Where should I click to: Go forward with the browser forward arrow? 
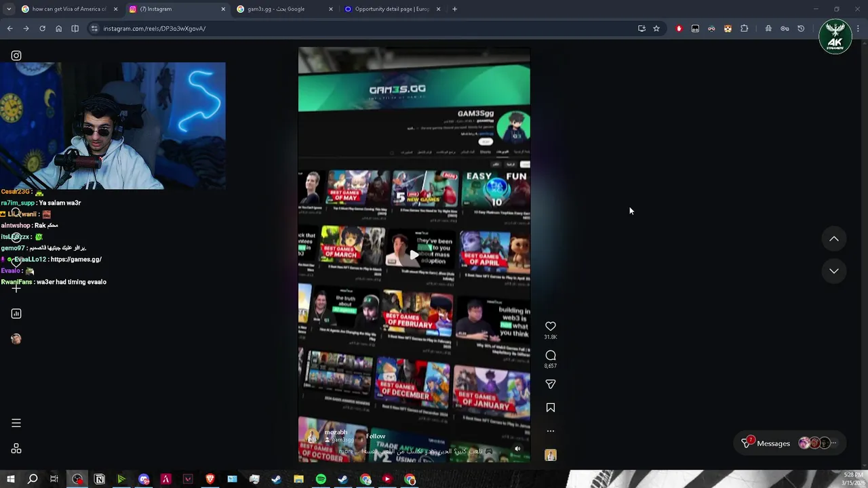26,28
